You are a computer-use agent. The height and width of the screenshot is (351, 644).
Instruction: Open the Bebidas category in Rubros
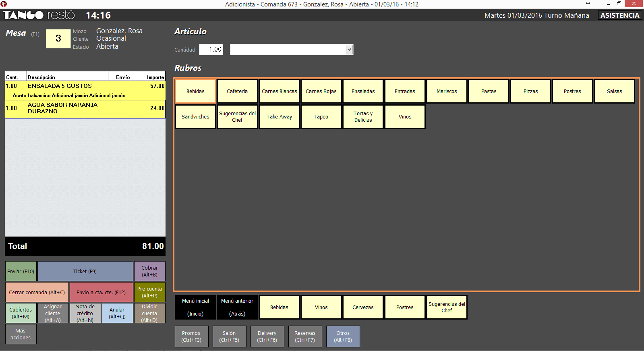195,91
